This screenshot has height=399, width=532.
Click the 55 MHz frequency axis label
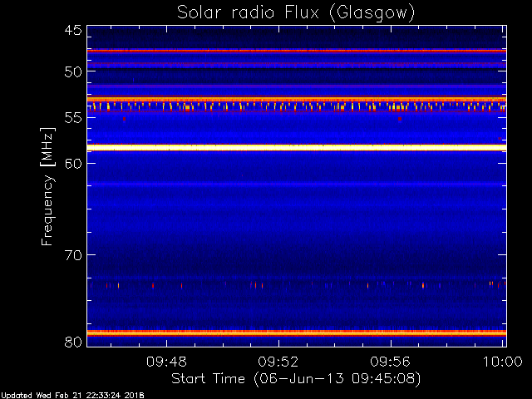pyautogui.click(x=73, y=118)
